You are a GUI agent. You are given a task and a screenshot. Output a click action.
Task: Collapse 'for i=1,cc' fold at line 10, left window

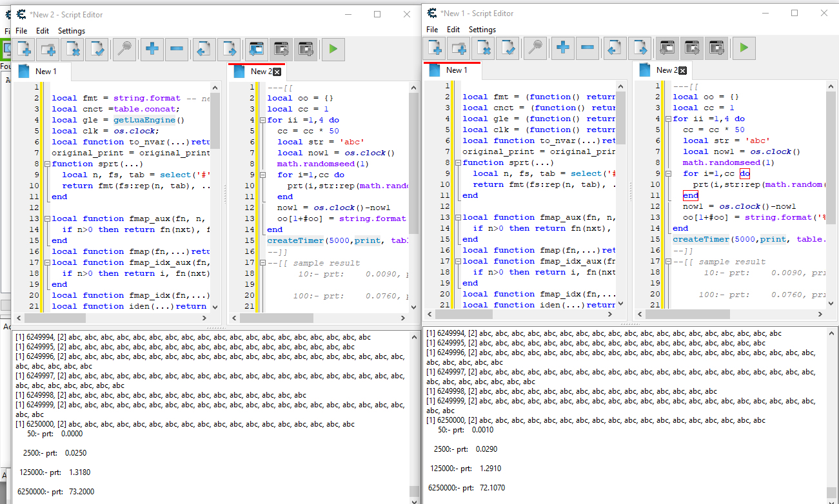click(263, 175)
